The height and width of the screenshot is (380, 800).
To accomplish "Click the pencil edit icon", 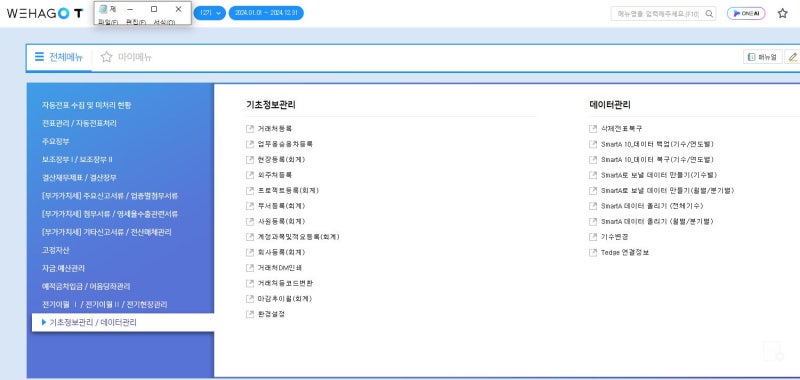I will coord(792,57).
